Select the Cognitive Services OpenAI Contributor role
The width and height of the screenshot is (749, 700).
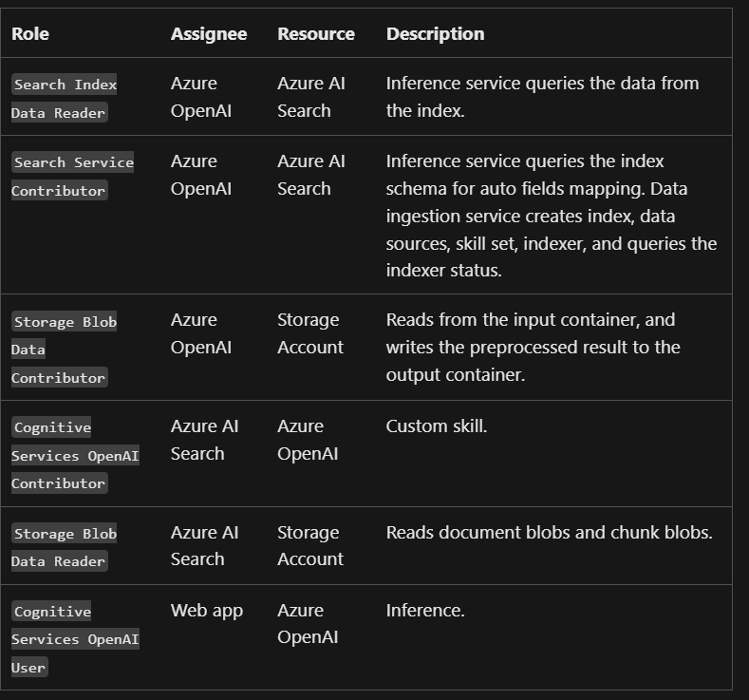pos(76,455)
